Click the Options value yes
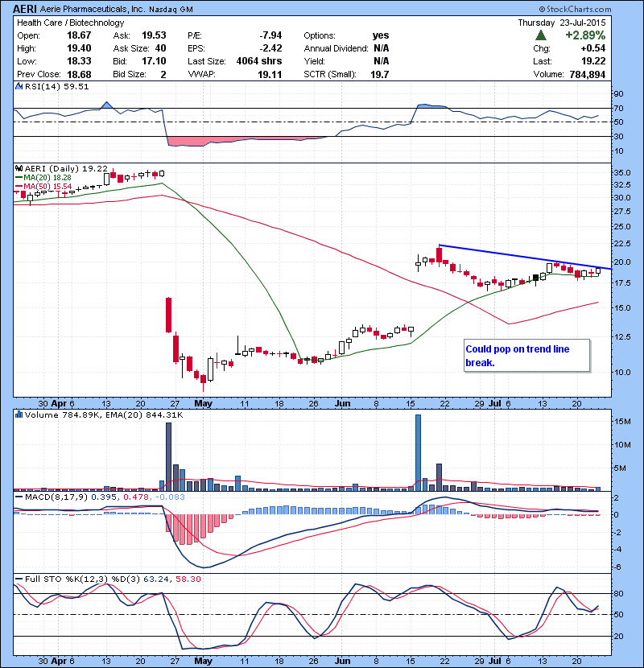This screenshot has height=668, width=644. pyautogui.click(x=381, y=35)
